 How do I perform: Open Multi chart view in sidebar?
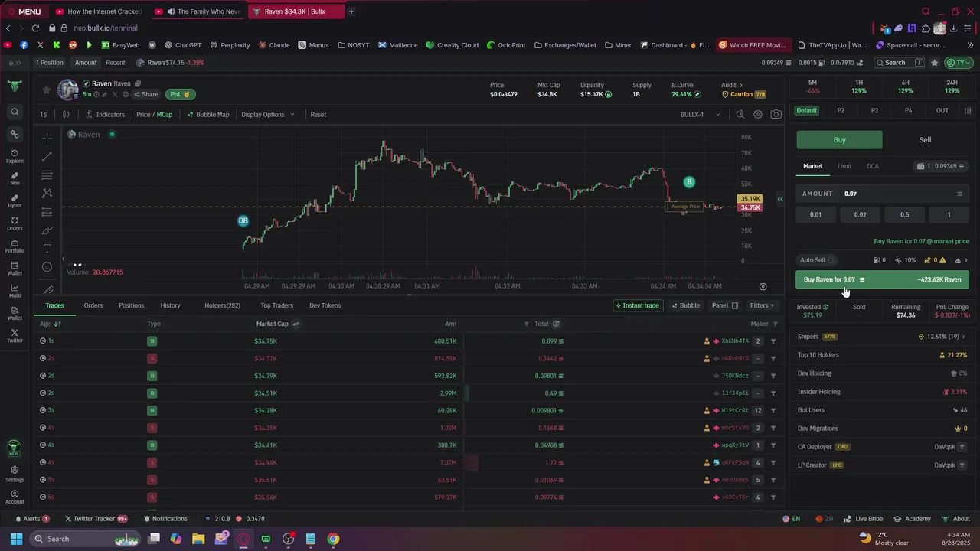15,290
